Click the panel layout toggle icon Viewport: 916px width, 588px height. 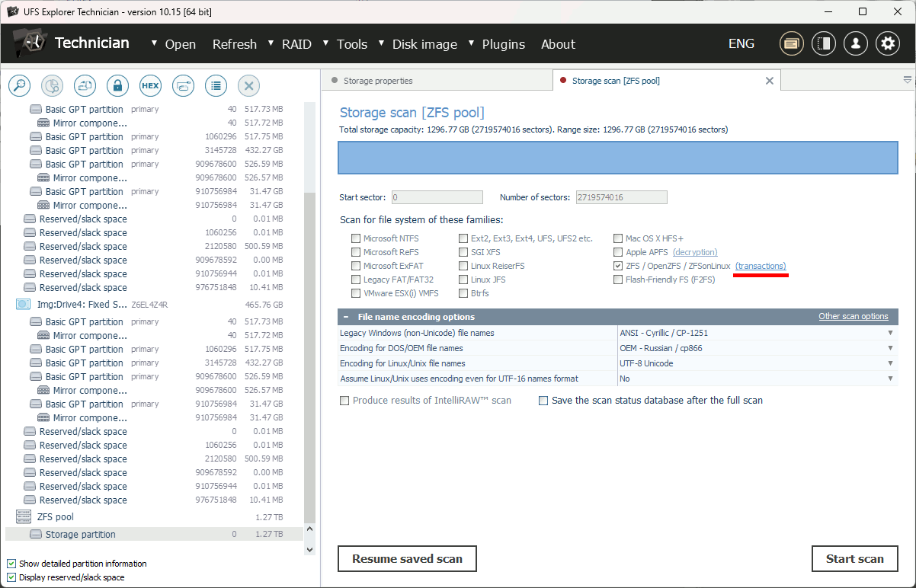pos(823,43)
